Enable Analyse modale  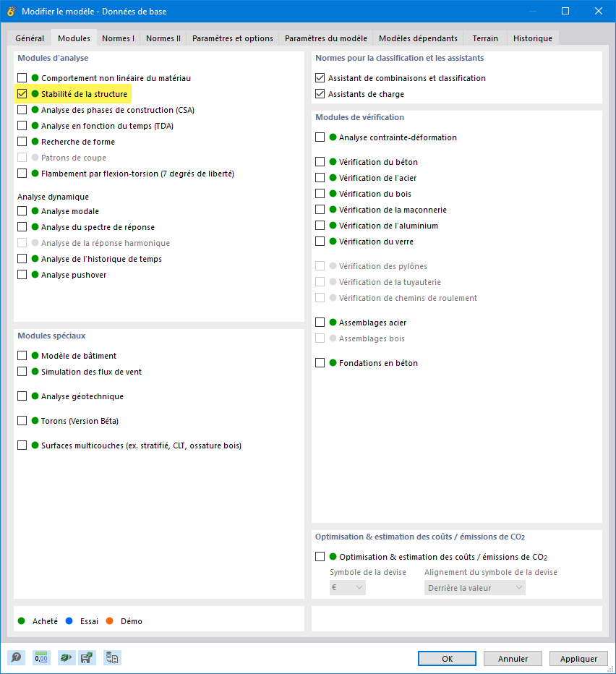tap(22, 210)
